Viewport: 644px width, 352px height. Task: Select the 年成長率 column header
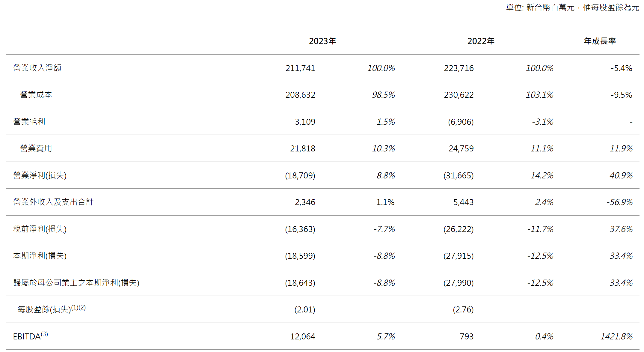click(600, 41)
